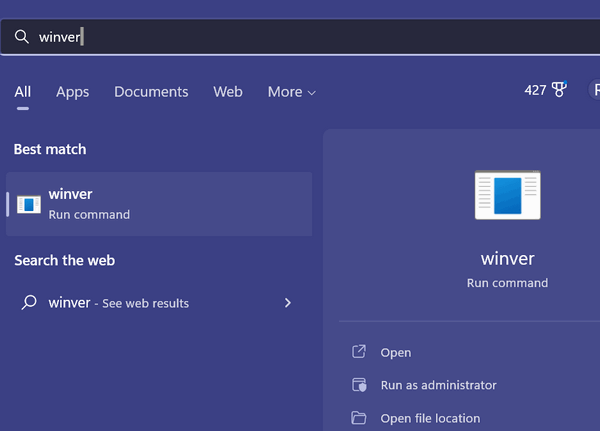Click the Best match heading
Image resolution: width=600 pixels, height=431 pixels.
50,149
